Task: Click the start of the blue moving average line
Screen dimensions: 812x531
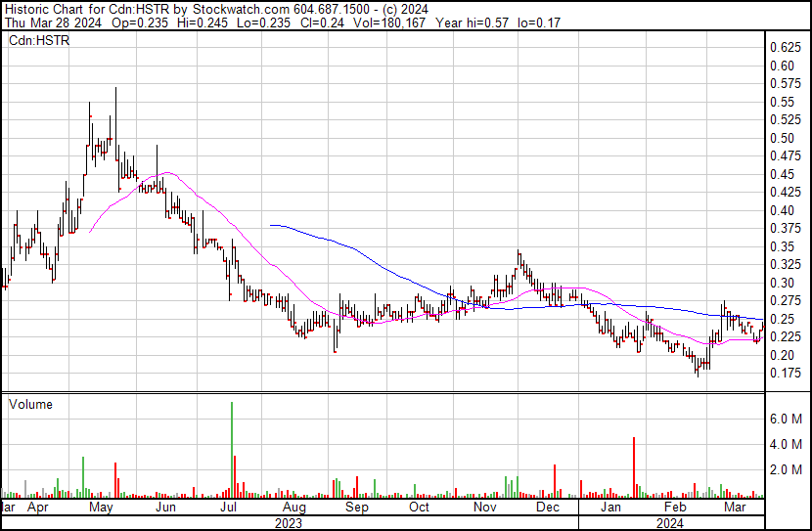Action: (270, 225)
